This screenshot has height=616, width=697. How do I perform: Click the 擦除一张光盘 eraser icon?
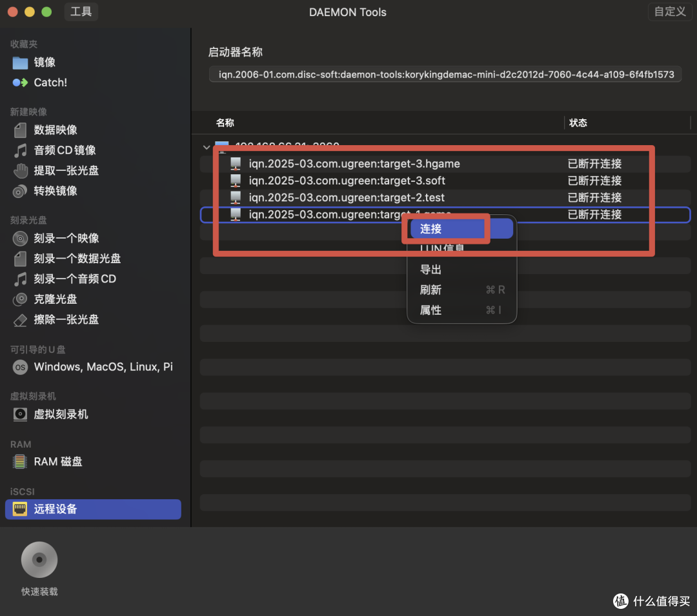[x=20, y=320]
